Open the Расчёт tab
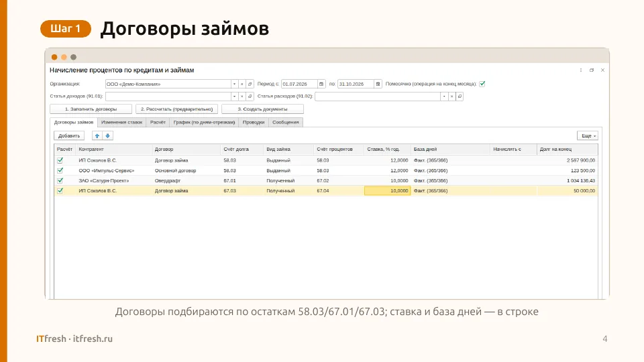The height and width of the screenshot is (362, 644). click(x=158, y=122)
